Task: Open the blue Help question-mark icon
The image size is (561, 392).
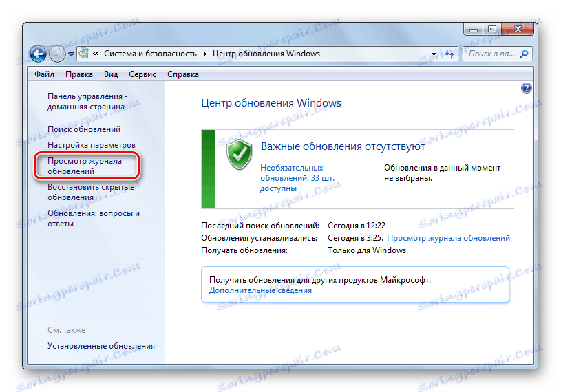Action: (x=526, y=88)
